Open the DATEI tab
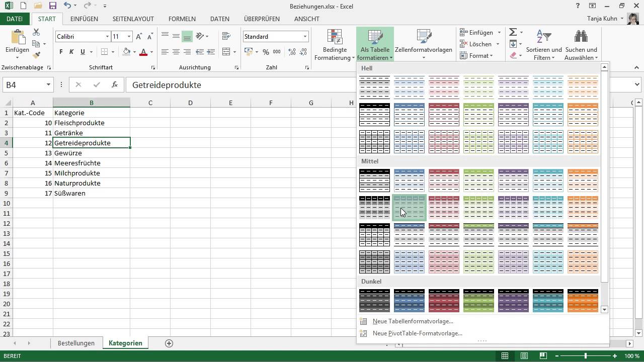644x362 pixels. tap(15, 19)
